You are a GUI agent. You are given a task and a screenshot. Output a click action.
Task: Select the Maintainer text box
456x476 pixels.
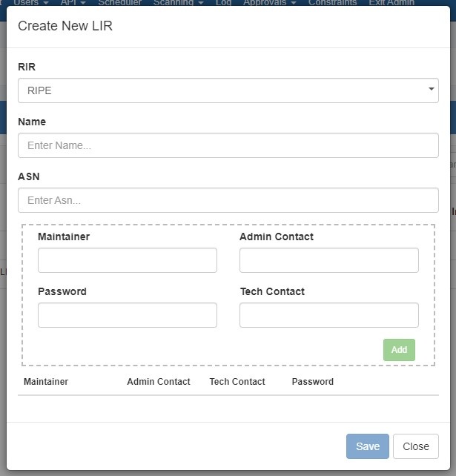click(x=128, y=260)
